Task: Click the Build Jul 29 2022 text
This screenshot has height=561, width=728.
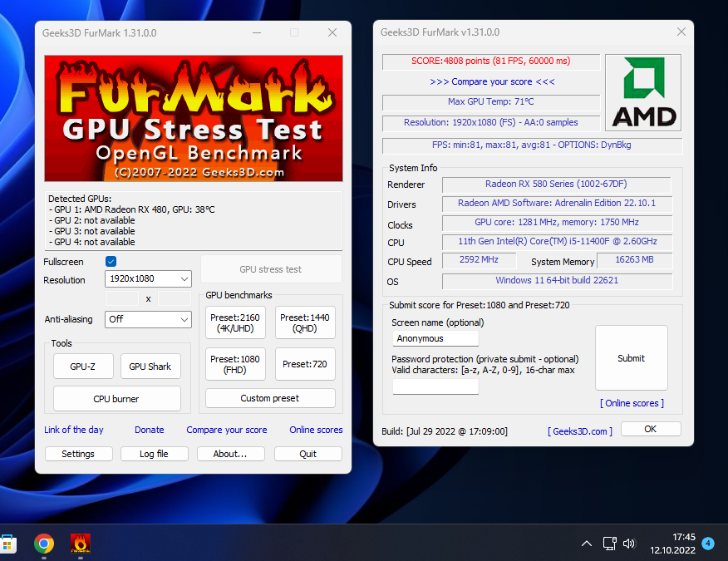Action: pos(445,431)
